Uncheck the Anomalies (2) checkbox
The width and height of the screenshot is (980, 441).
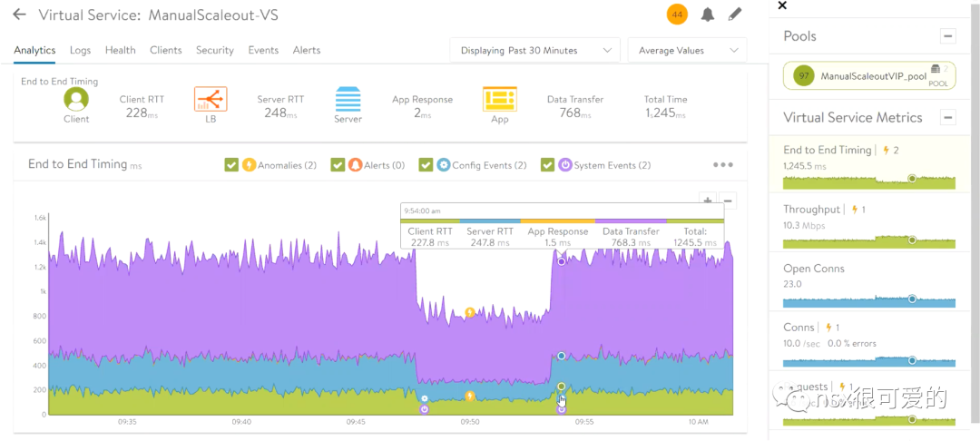(231, 165)
